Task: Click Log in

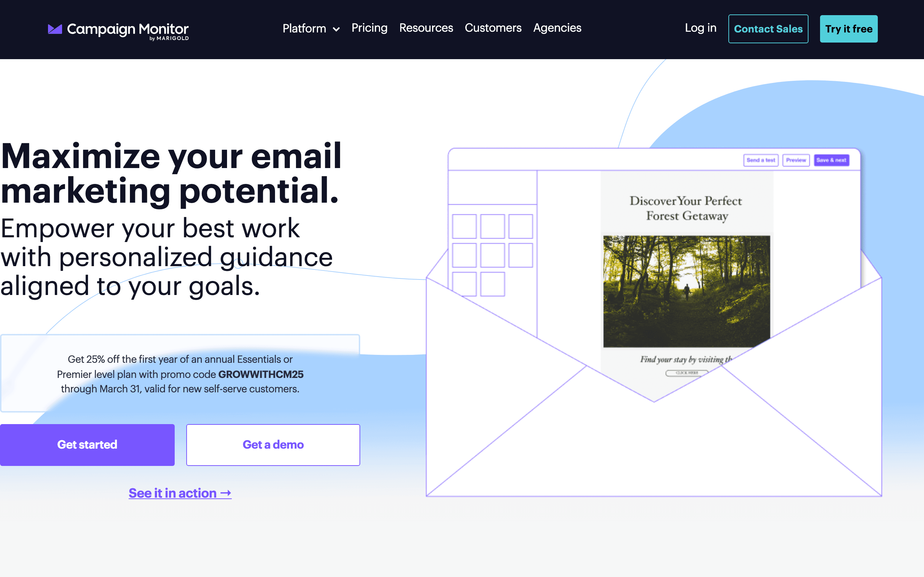Action: tap(701, 28)
